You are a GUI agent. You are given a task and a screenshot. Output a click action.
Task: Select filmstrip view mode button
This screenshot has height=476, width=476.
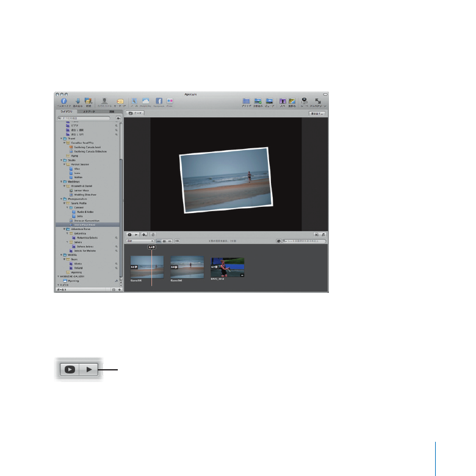[x=159, y=241]
